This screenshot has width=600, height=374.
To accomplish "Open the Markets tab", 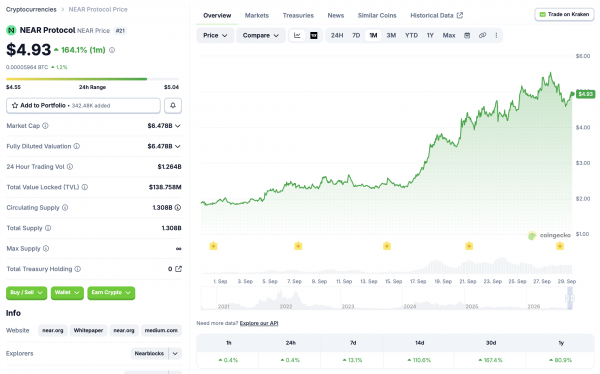I will coord(257,15).
